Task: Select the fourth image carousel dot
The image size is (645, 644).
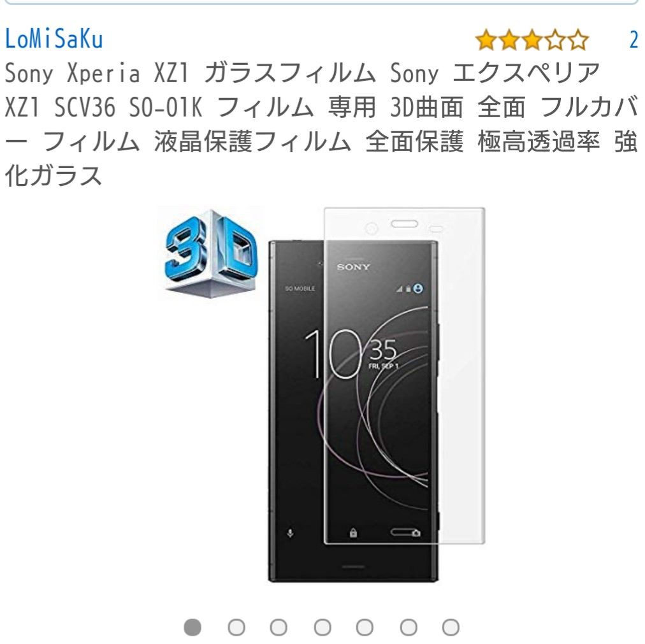Action: click(322, 627)
